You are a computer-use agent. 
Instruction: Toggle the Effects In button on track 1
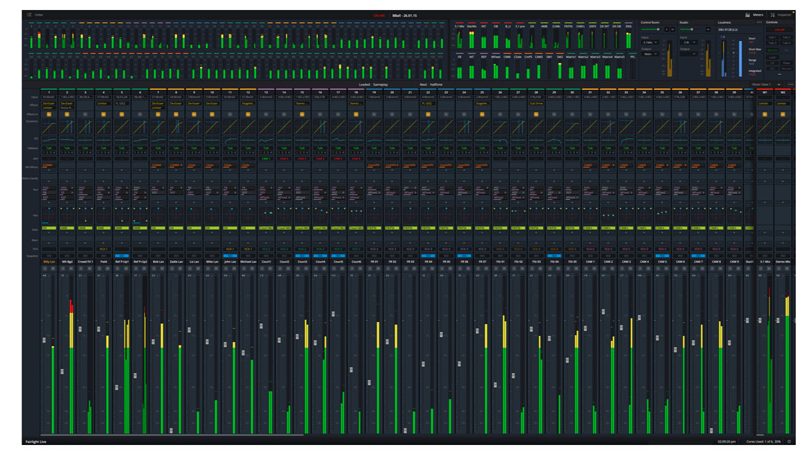coord(49,113)
